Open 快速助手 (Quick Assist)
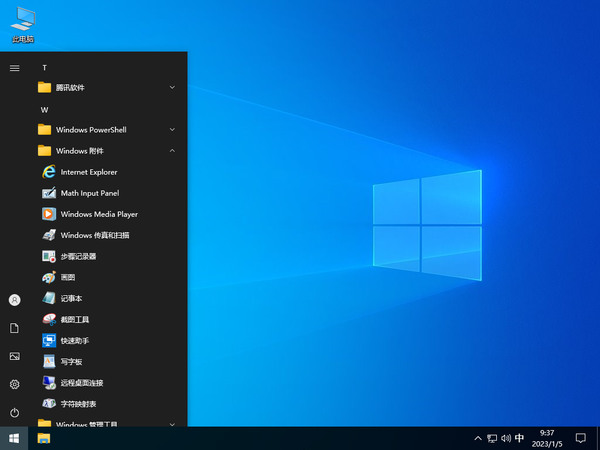600x450 pixels. tap(74, 340)
